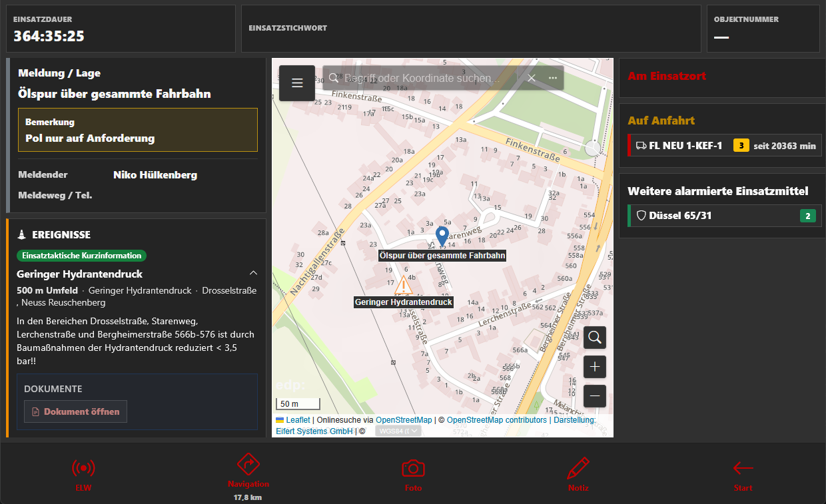Collapse the Geringer Hydrantendruck event
This screenshot has height=504, width=826.
tap(253, 274)
